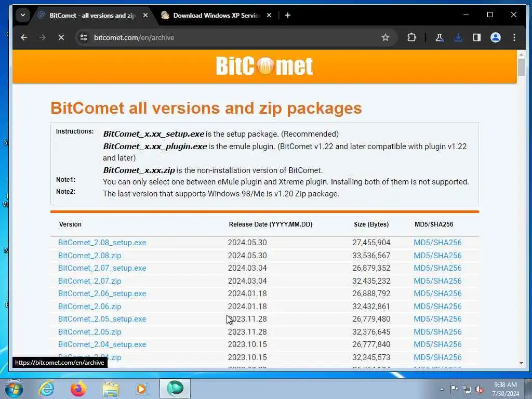Close the Download Windows XP tab
The height and width of the screenshot is (399, 532).
[x=269, y=15]
